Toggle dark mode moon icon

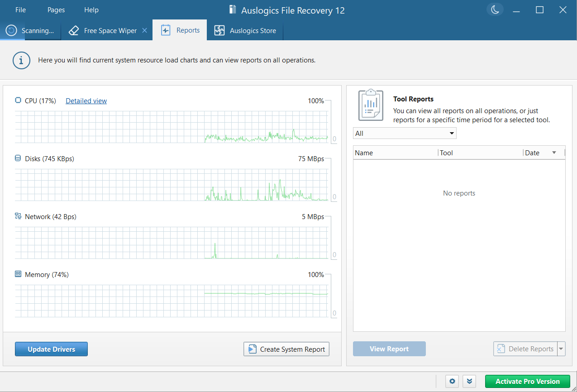(495, 10)
